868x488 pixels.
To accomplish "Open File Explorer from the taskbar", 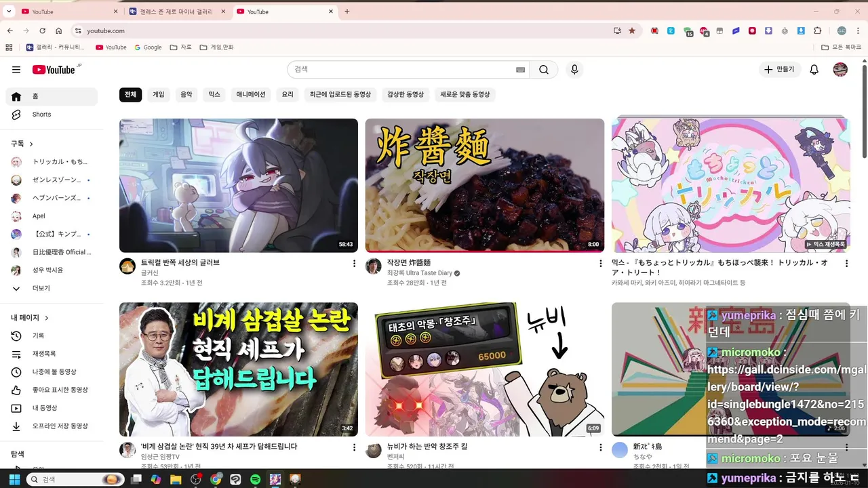I will pyautogui.click(x=176, y=479).
